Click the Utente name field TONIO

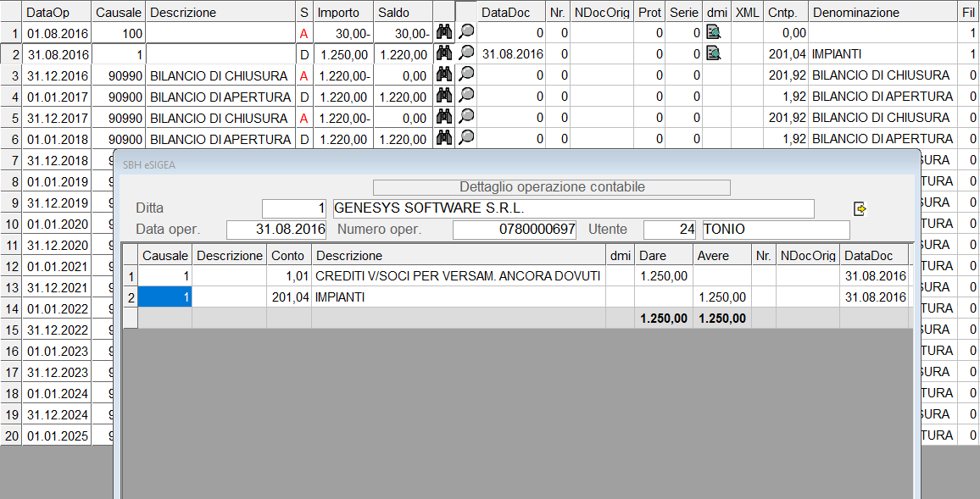point(775,230)
